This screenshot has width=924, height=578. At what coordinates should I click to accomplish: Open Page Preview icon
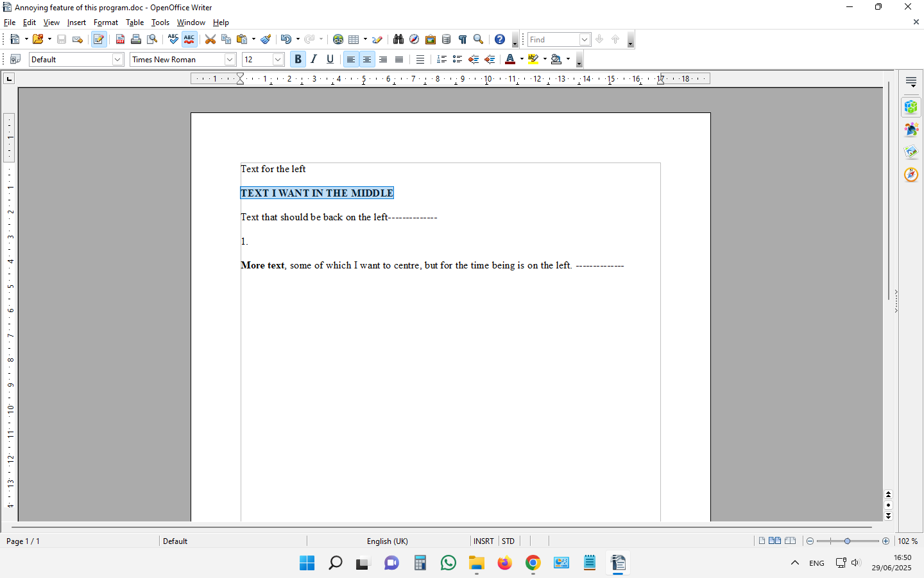pyautogui.click(x=152, y=39)
